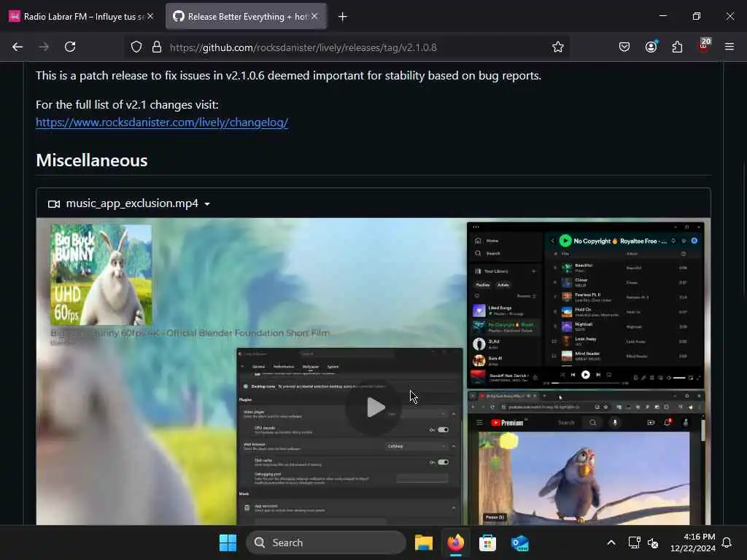This screenshot has height=560, width=747.
Task: Go forward with the forward arrow
Action: (44, 47)
